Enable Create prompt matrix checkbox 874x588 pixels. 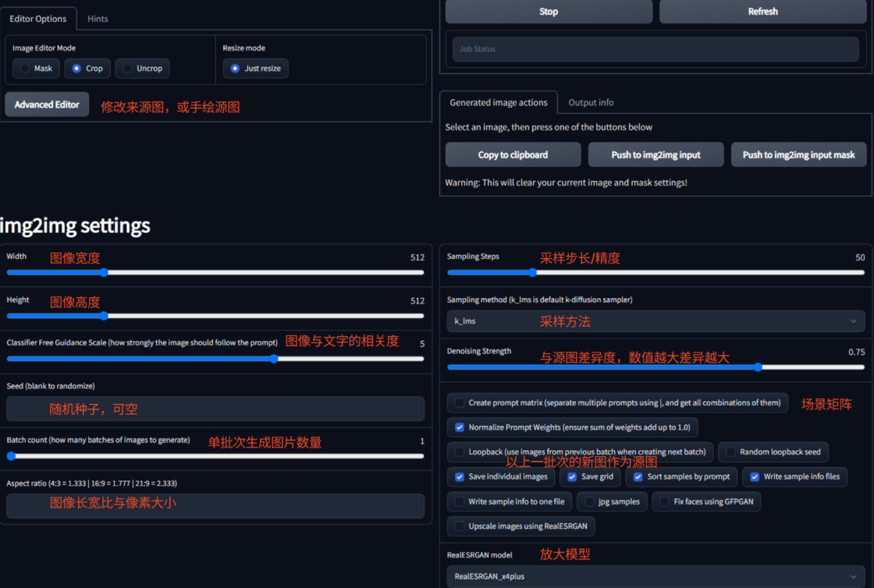click(460, 403)
